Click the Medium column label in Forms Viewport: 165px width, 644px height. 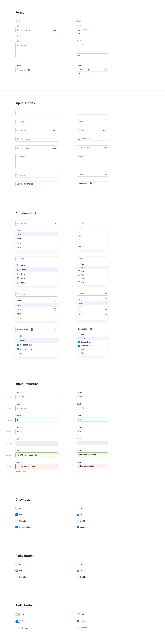click(x=18, y=21)
